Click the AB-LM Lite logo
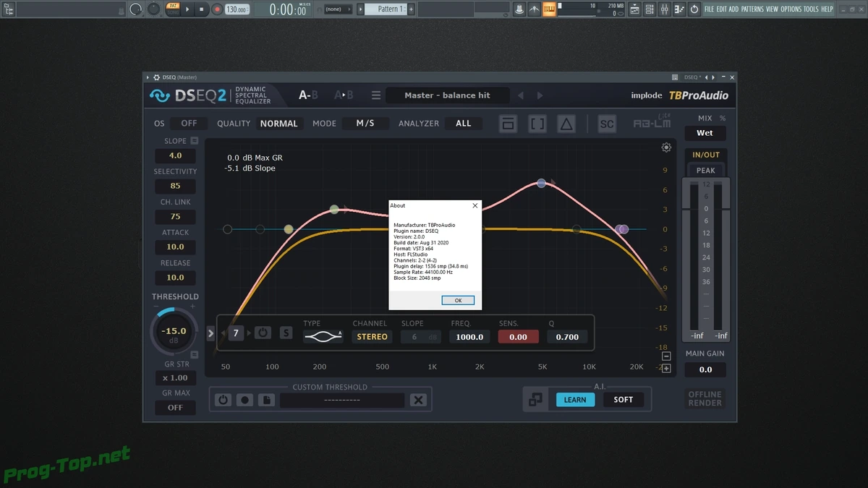This screenshot has width=868, height=488. coord(652,123)
